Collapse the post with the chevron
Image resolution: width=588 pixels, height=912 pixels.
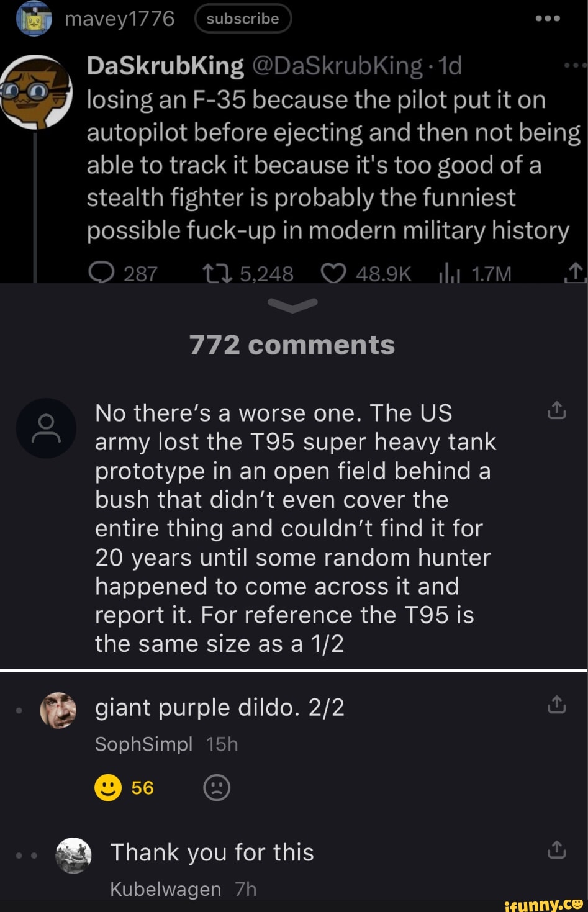(294, 303)
